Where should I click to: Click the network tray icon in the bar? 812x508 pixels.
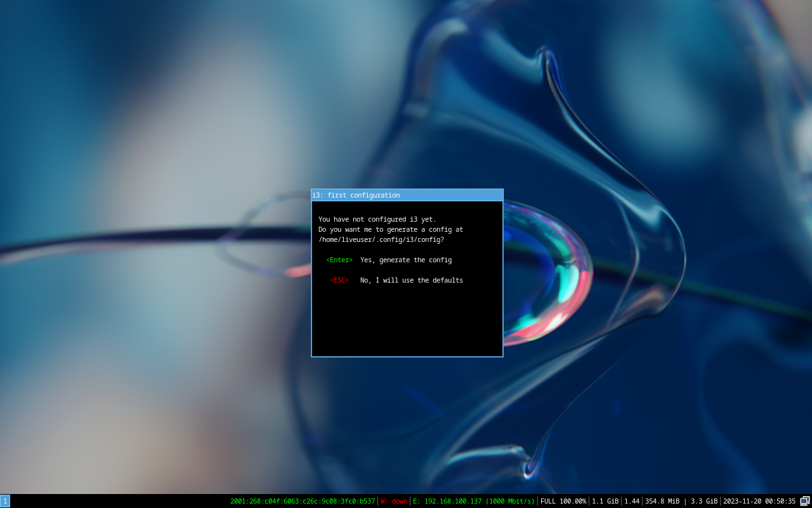[805, 501]
